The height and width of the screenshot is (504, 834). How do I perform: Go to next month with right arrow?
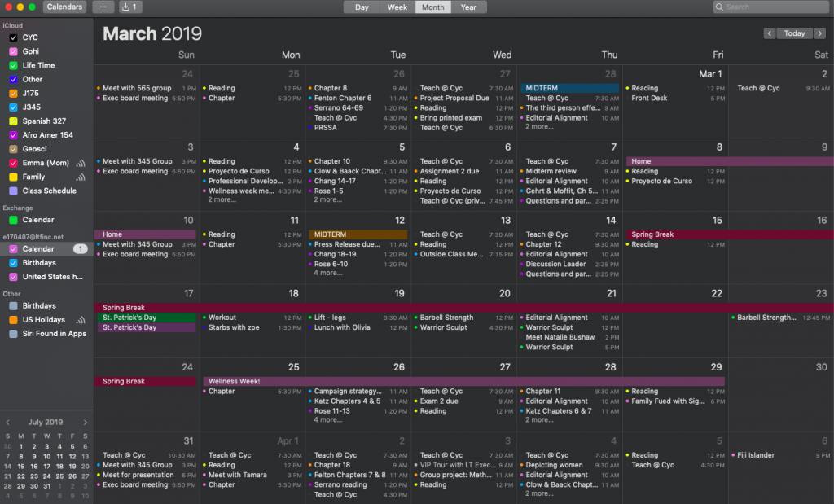820,33
